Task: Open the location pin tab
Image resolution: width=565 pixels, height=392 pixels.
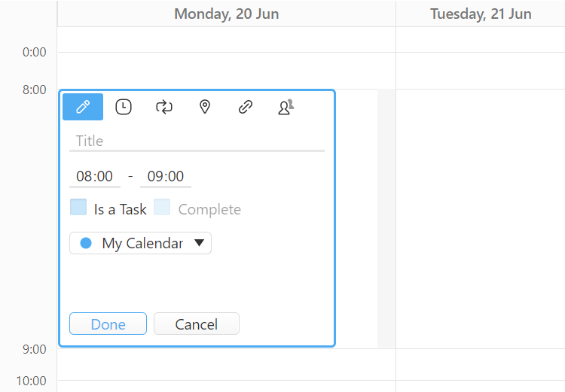Action: 205,107
